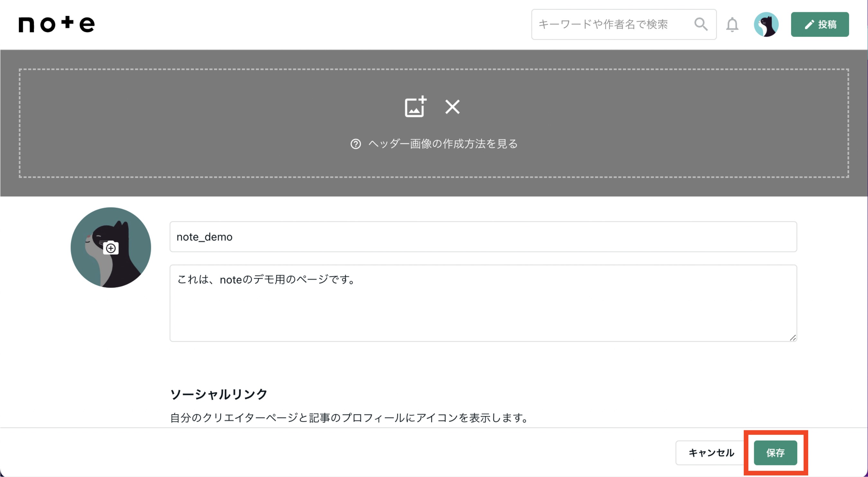
Task: Open the notifications bell
Action: (x=732, y=24)
